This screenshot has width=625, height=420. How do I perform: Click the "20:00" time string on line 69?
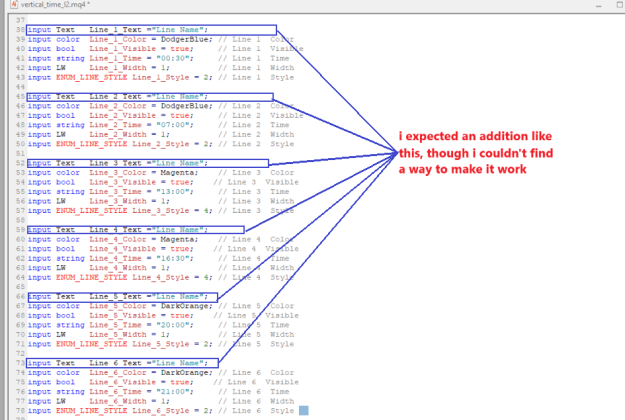pyautogui.click(x=173, y=325)
